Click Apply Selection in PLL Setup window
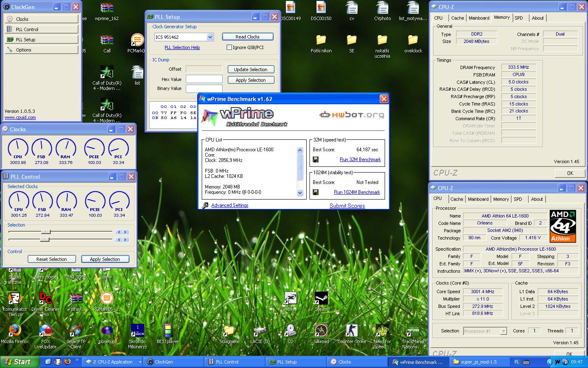 click(x=251, y=80)
